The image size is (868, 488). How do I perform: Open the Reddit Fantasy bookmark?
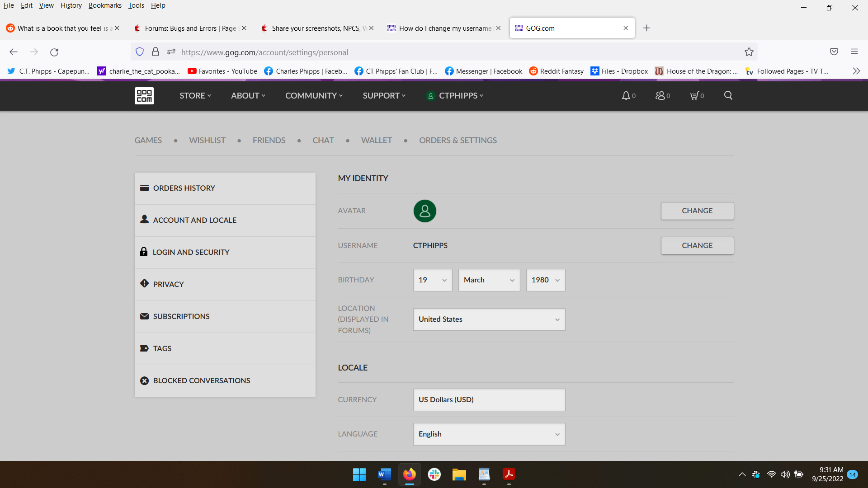click(x=557, y=71)
